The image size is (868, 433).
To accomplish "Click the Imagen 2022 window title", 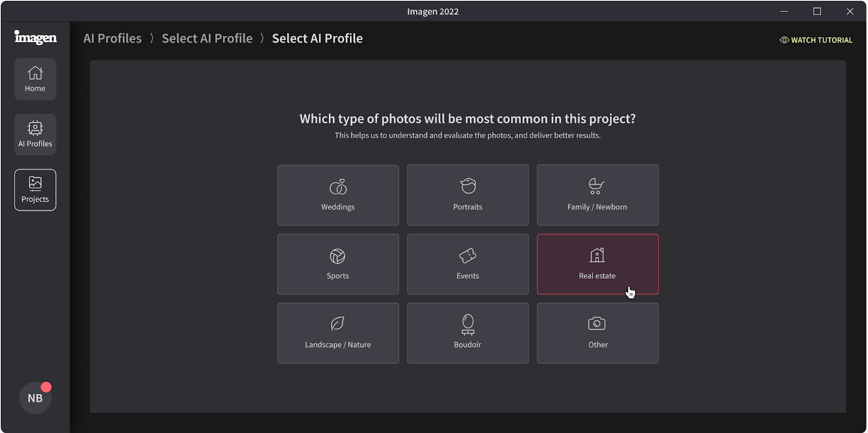I will coord(433,11).
